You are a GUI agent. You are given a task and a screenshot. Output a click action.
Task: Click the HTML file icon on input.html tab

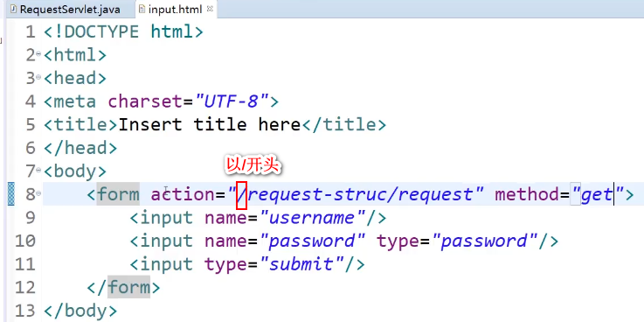click(x=142, y=9)
